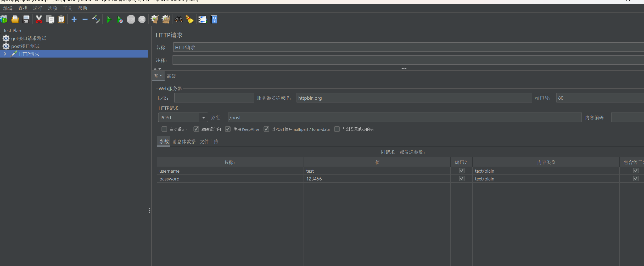Toggle 编码 checkbox in password row
Viewport: 644px width, 266px height.
pos(462,178)
